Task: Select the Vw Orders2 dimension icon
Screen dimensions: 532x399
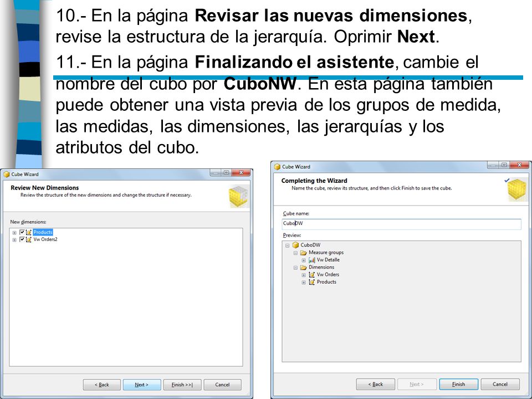Action: click(x=29, y=239)
